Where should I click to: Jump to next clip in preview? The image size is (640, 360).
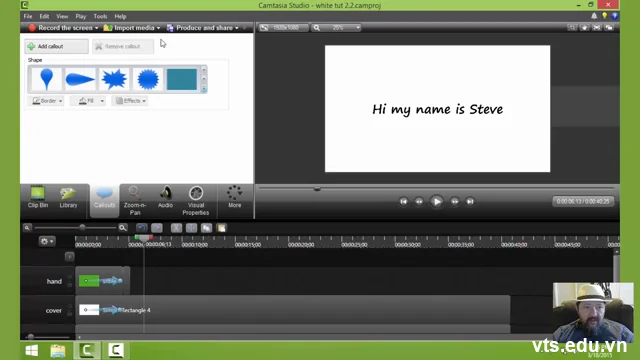click(470, 201)
